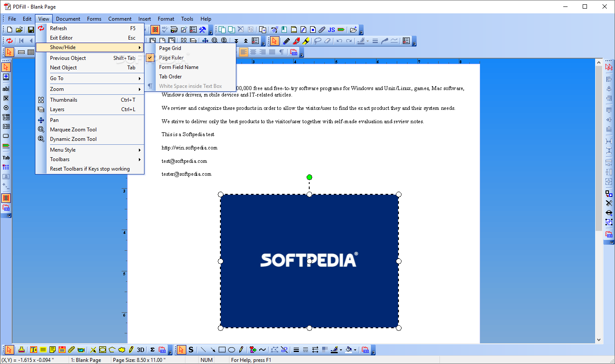Click the Sigma sum tool icon
The height and width of the screenshot is (364, 615).
[x=152, y=350]
